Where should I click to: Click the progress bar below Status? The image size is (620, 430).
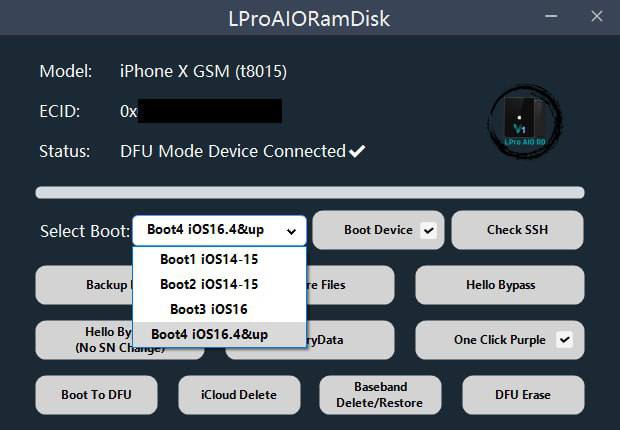tap(310, 193)
